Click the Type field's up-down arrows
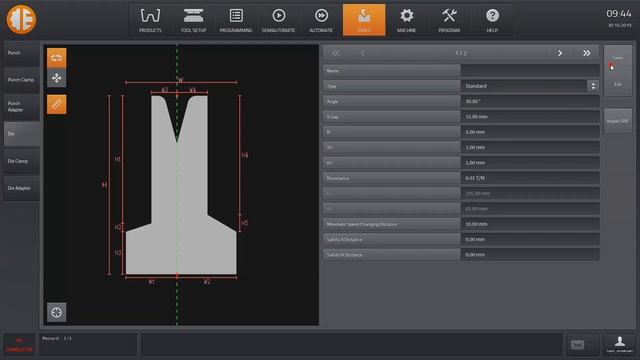The width and height of the screenshot is (640, 360). (593, 86)
